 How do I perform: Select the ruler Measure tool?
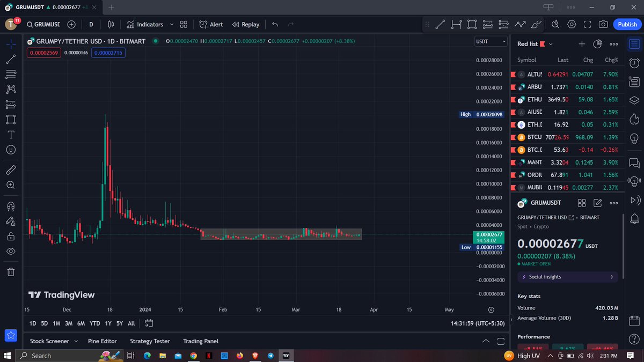(x=11, y=170)
